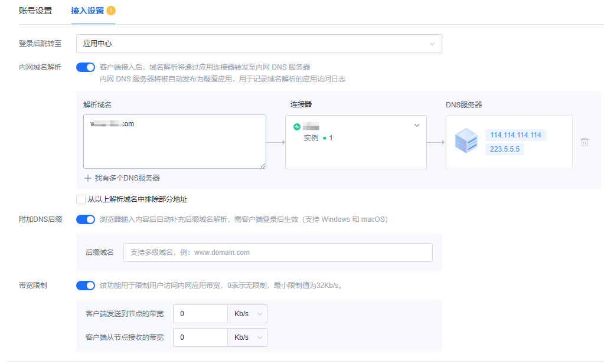604x364 pixels.
Task: Switch to the 账号设置 tab
Action: (x=35, y=11)
